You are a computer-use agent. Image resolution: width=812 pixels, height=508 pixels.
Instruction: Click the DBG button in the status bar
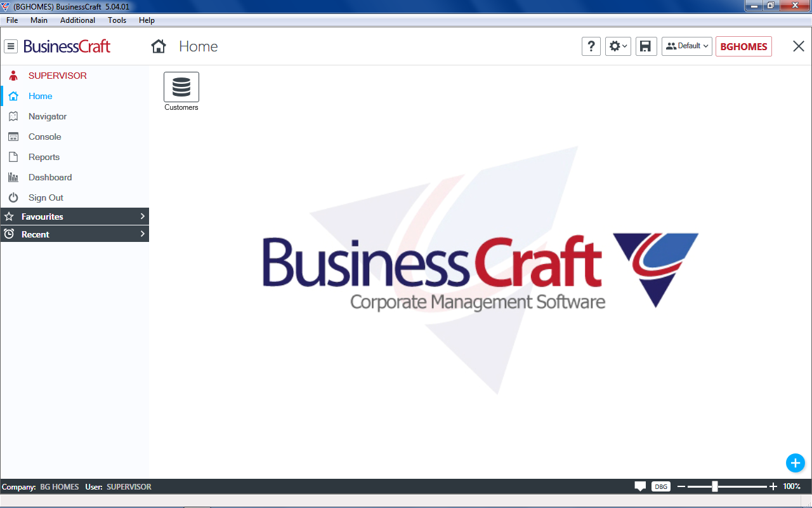[661, 486]
